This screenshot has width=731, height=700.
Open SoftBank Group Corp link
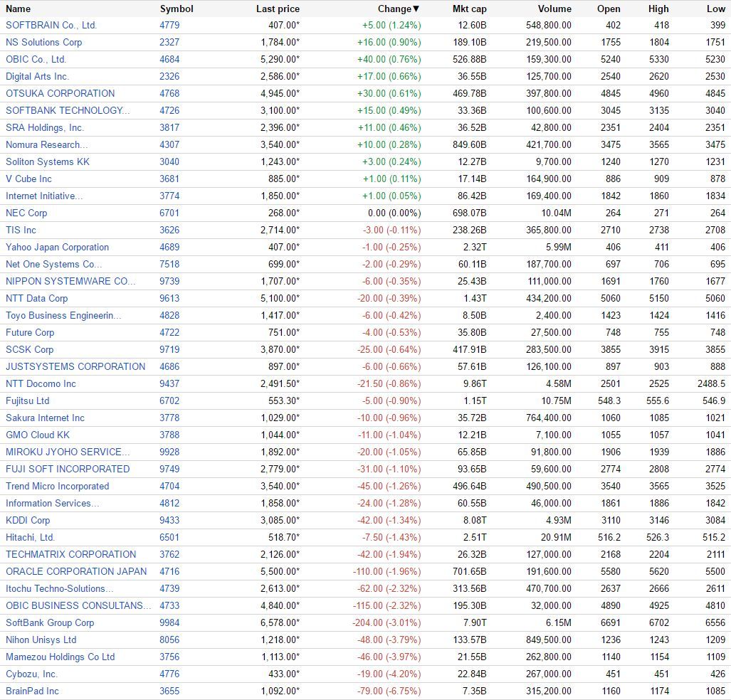(50, 623)
